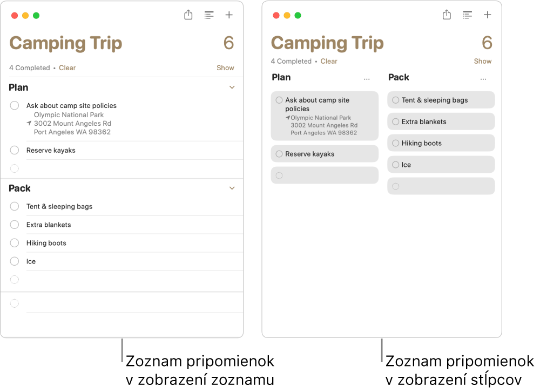Add a new reminder with the plus icon in the left window
Screen dimensions: 540x392
229,15
